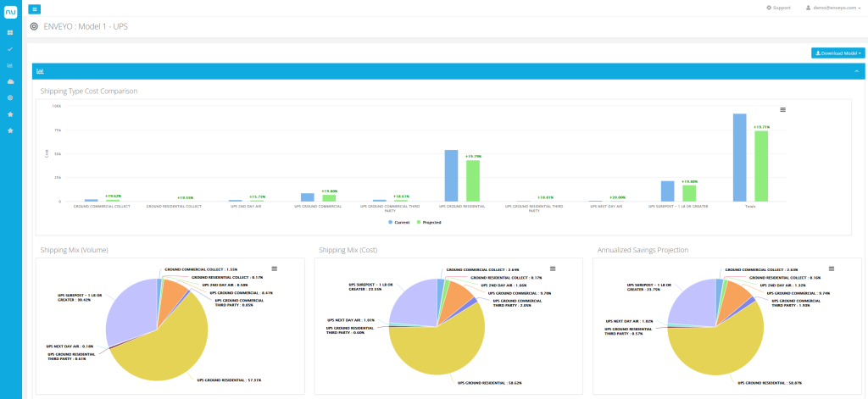Open the Shipping Mix (Volume) chart menu
This screenshot has width=868, height=399.
(x=274, y=268)
